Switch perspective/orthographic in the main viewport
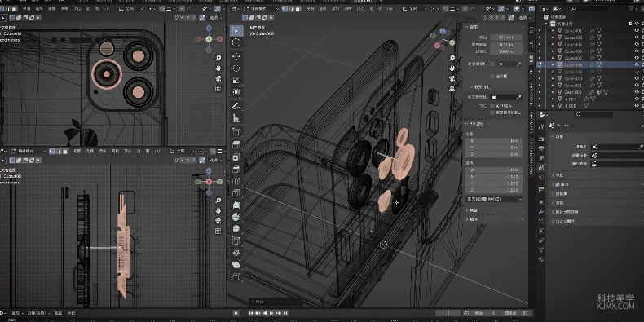The width and height of the screenshot is (644, 322). click(x=452, y=88)
